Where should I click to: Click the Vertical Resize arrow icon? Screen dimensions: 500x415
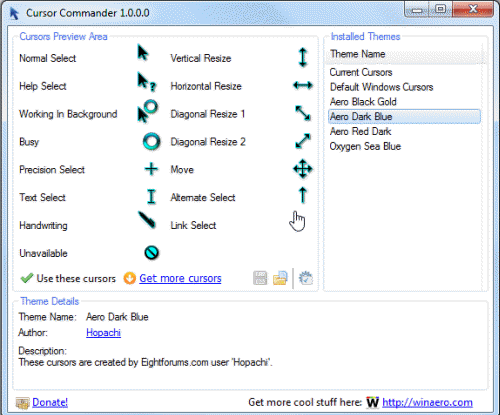(x=303, y=57)
